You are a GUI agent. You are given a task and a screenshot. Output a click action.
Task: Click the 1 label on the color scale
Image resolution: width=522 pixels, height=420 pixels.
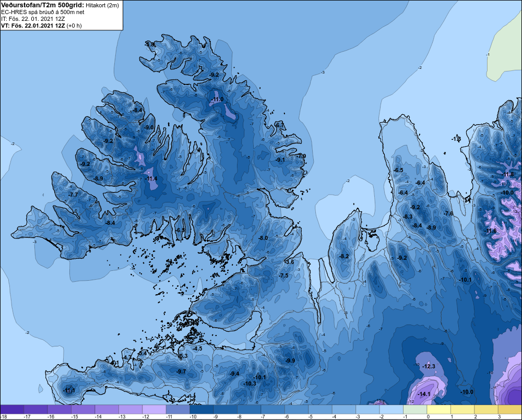click(452, 417)
